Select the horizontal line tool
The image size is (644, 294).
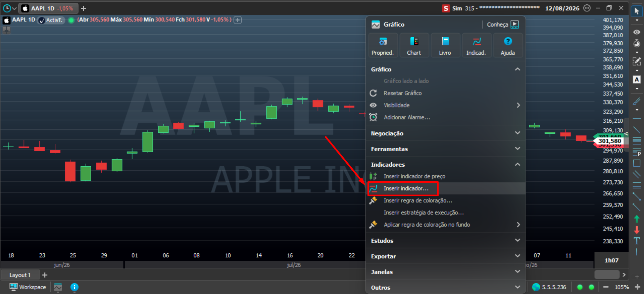coord(637,119)
